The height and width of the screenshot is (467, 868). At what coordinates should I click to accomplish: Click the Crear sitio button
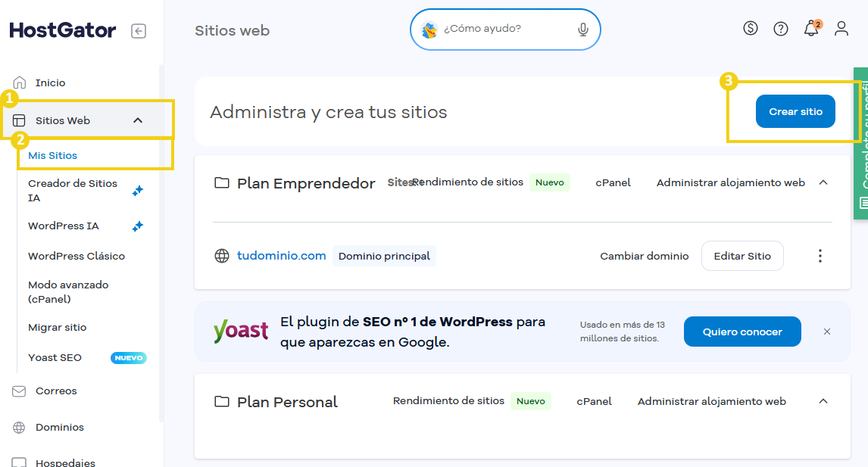pyautogui.click(x=795, y=111)
